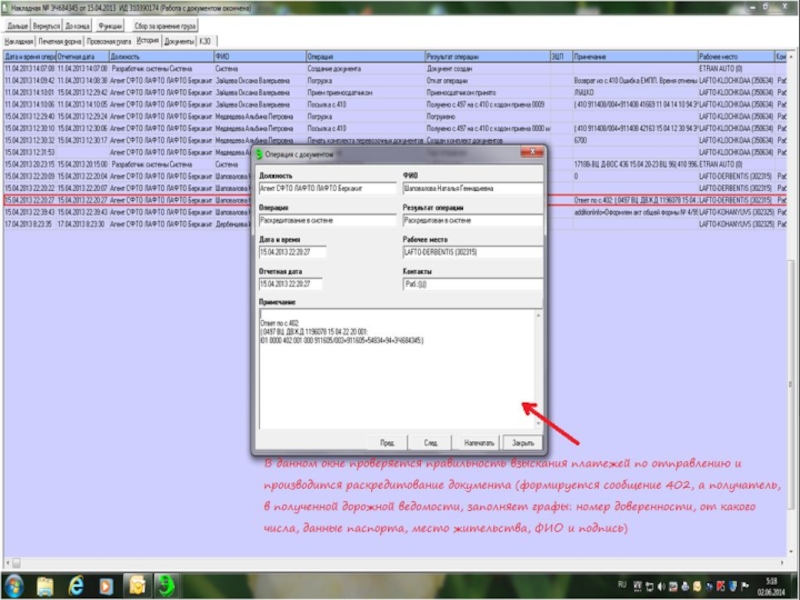The width and height of the screenshot is (800, 600).
Task: Open the Windows Start menu
Action: pos(14,586)
